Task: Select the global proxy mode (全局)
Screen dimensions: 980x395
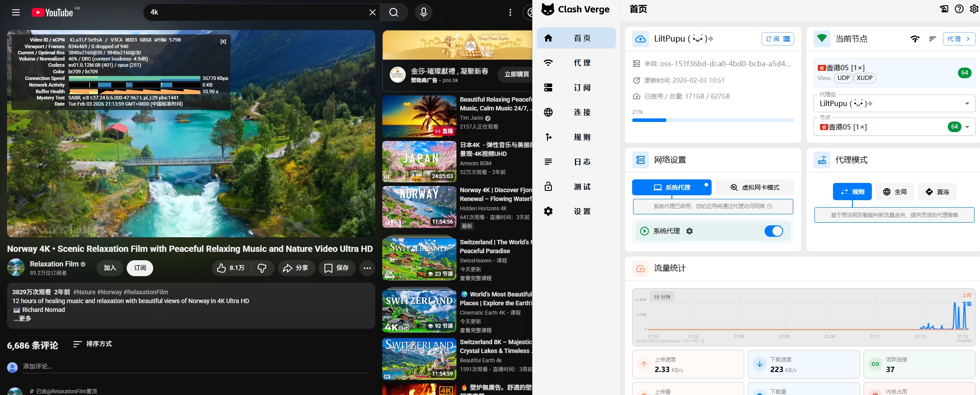Action: [x=895, y=192]
